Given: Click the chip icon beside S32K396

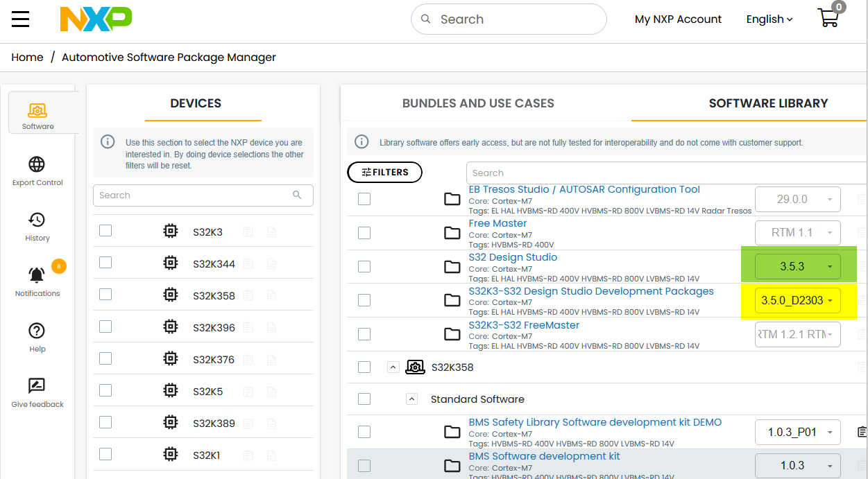Looking at the screenshot, I should 171,327.
